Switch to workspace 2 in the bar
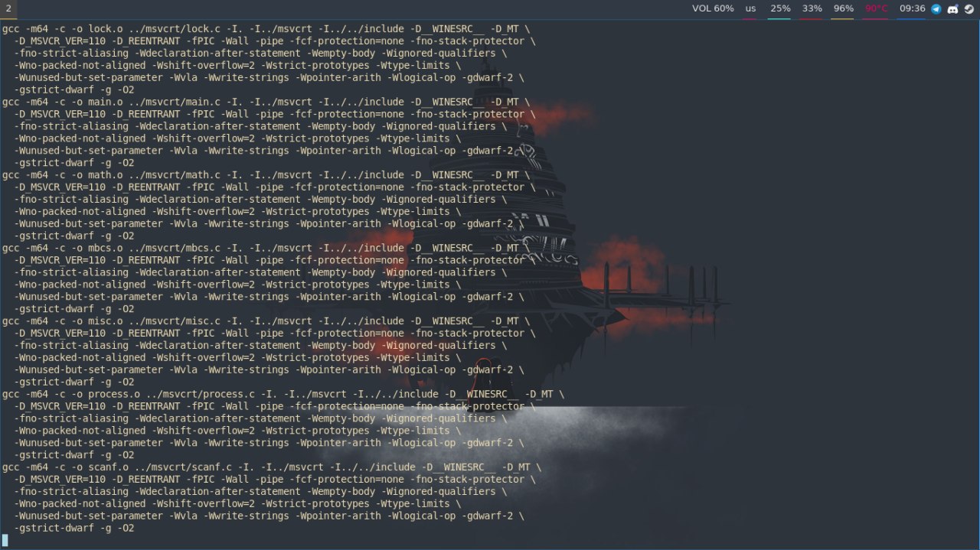 [9, 9]
